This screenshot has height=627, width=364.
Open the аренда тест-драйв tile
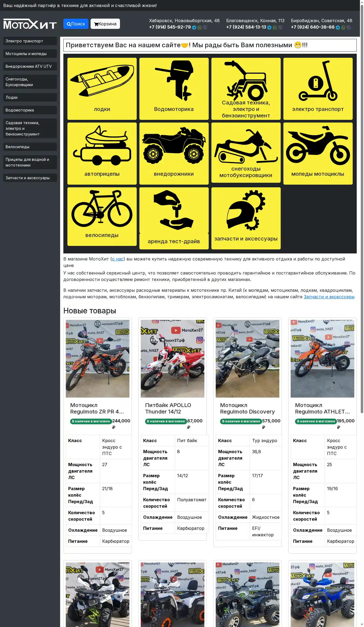click(174, 218)
